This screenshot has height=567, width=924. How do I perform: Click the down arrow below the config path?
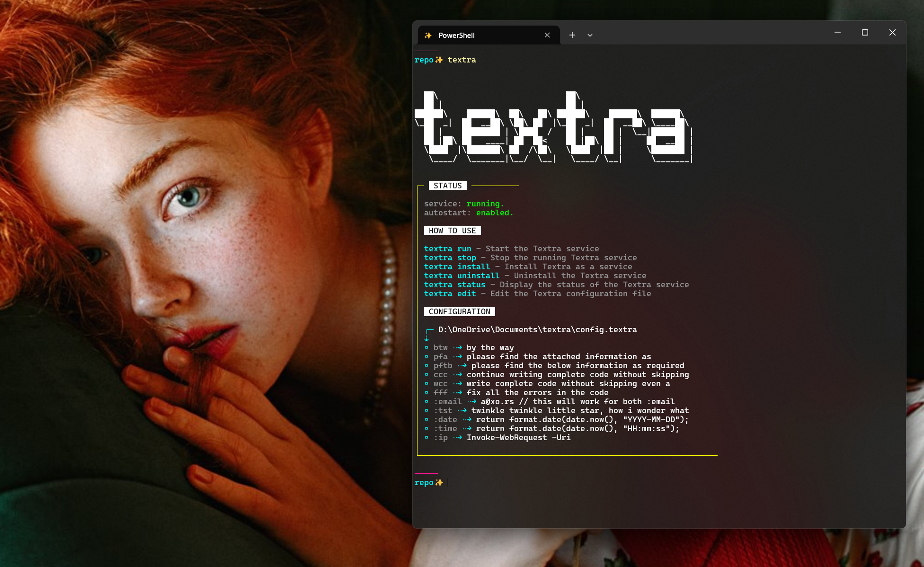coord(426,338)
